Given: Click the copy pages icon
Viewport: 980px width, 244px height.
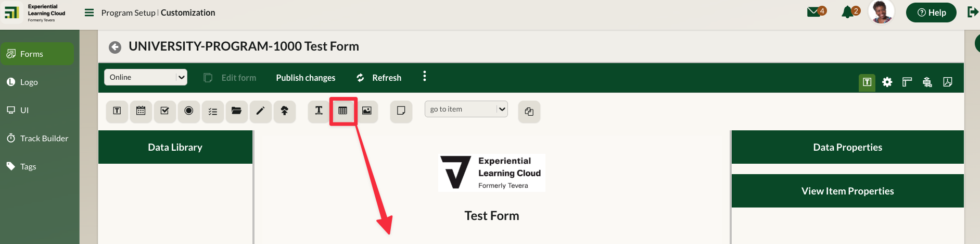Looking at the screenshot, I should tap(529, 112).
